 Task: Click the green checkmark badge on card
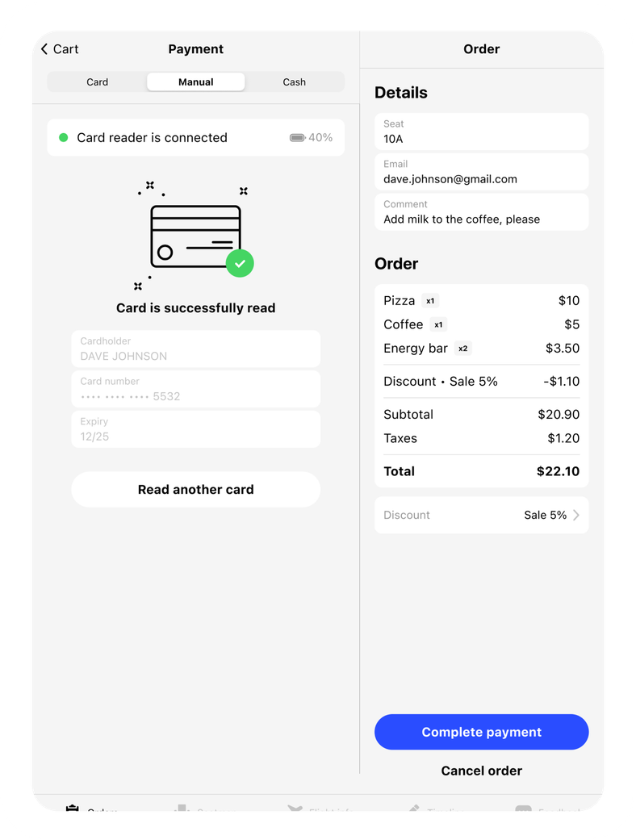tap(240, 264)
